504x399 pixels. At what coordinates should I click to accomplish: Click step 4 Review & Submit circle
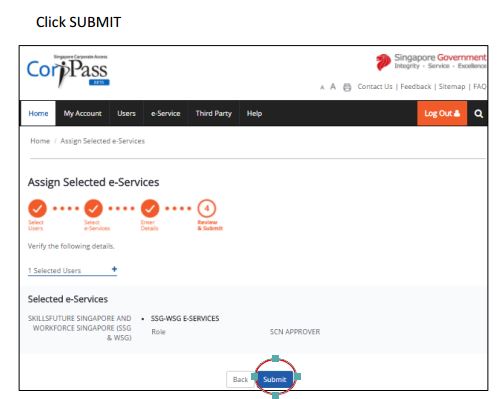coord(207,208)
